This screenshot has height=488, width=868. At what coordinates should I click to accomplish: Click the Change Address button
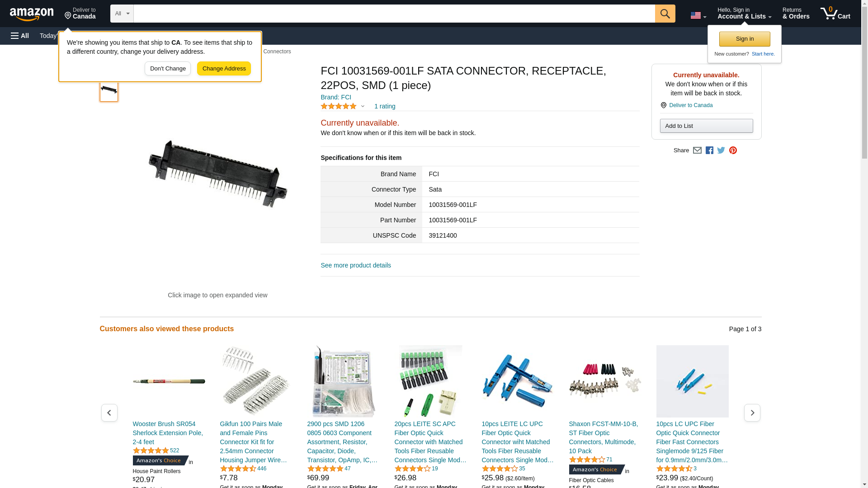(224, 69)
